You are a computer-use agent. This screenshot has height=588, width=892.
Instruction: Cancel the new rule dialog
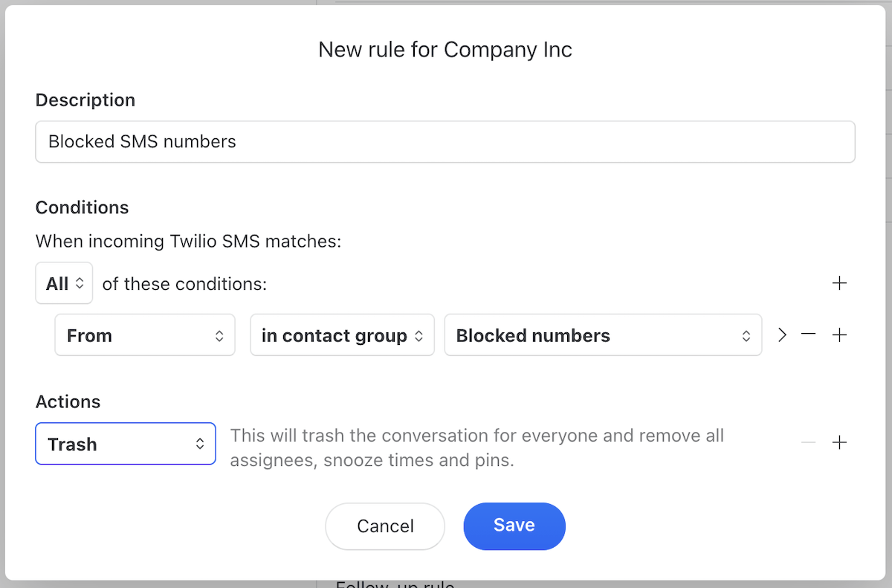(x=384, y=526)
